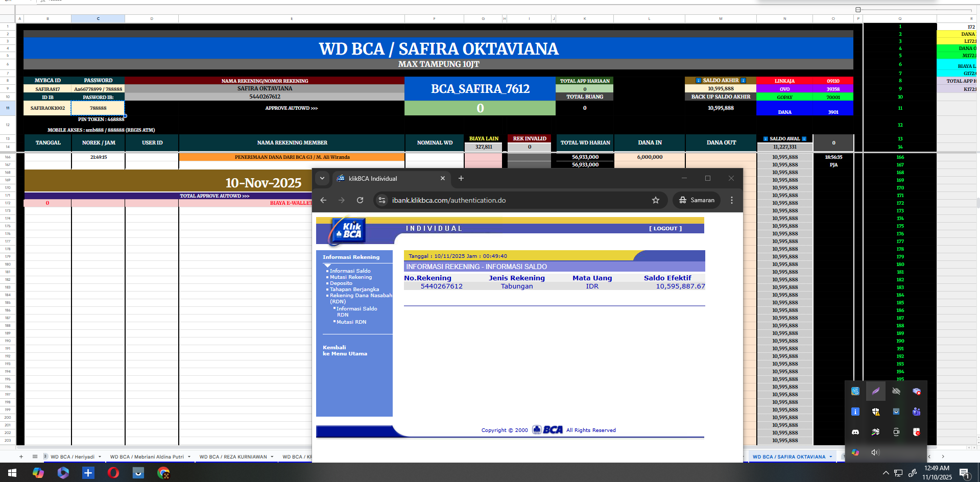Screen dimensions: 980x482
Task: Click the Samaran incognito profile button
Action: (697, 200)
